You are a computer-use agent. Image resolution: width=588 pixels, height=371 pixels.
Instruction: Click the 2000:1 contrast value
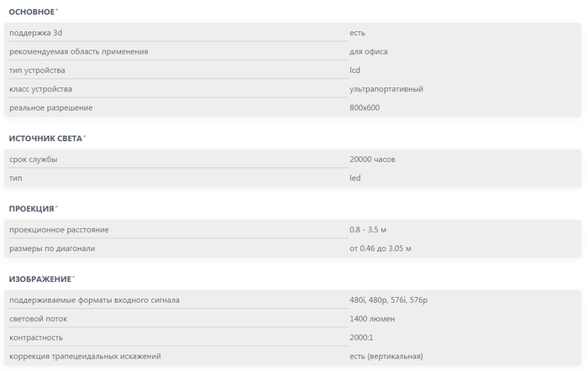click(x=362, y=337)
